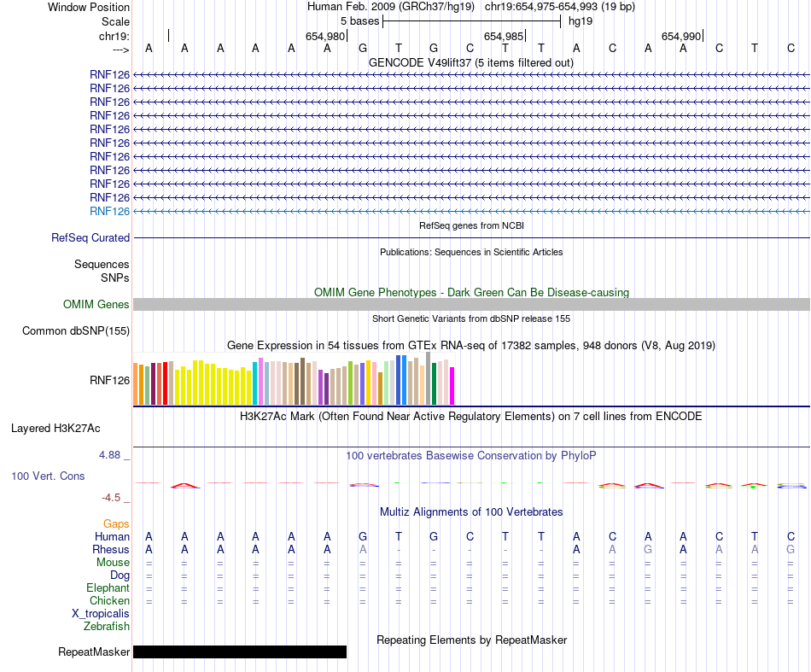Screen dimensions: 811x672
Task: Open the SNPs track label
Action: pos(115,278)
